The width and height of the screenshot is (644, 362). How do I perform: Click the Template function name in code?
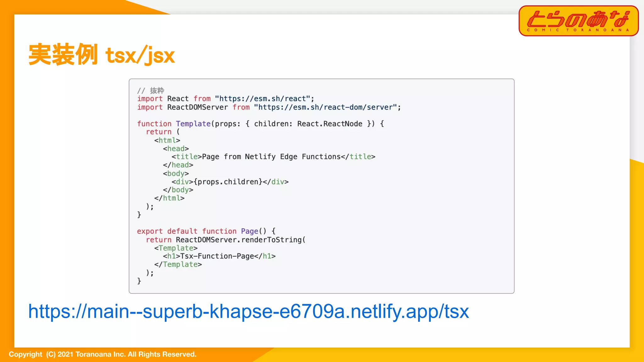pyautogui.click(x=193, y=124)
